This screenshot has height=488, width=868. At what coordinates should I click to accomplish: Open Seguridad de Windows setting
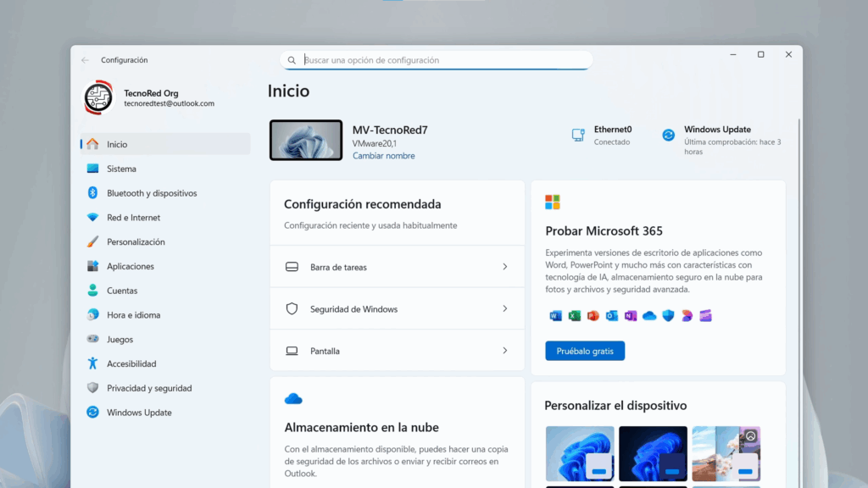pyautogui.click(x=397, y=308)
